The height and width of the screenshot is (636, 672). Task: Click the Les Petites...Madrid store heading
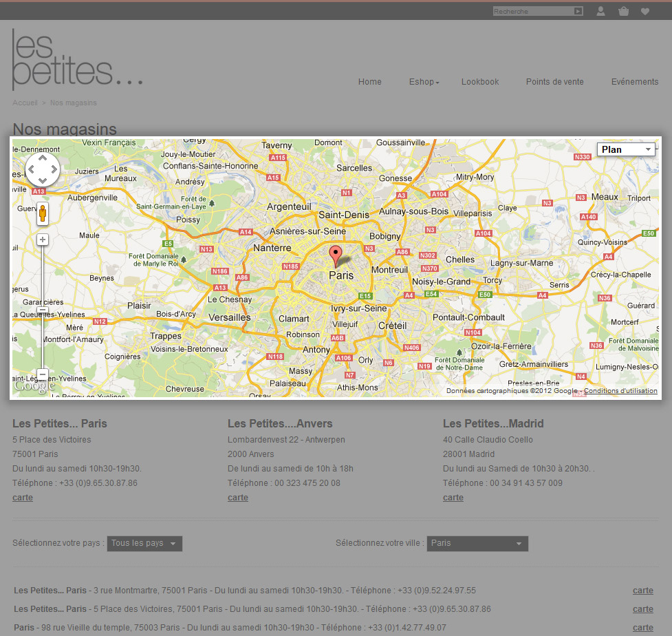pos(493,423)
